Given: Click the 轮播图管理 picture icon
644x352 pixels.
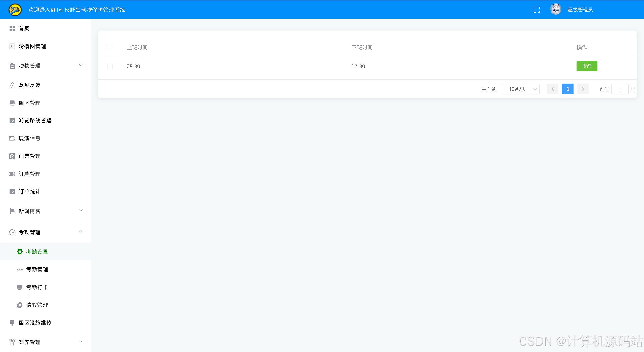Looking at the screenshot, I should click(x=12, y=46).
